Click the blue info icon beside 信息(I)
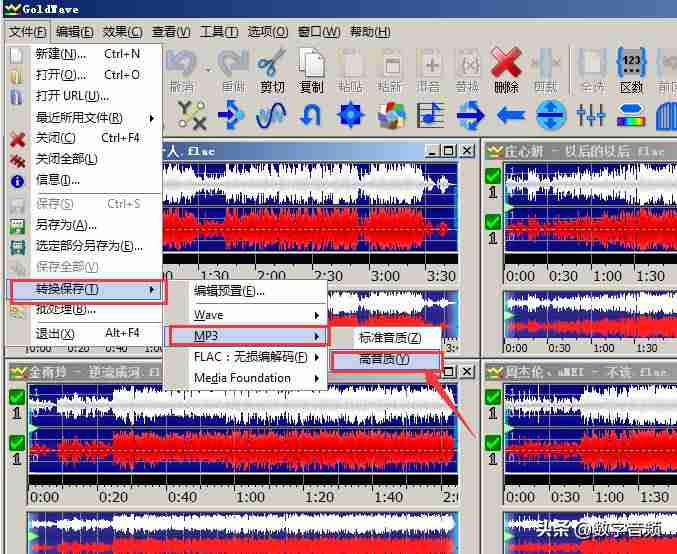Image resolution: width=677 pixels, height=554 pixels. click(17, 181)
